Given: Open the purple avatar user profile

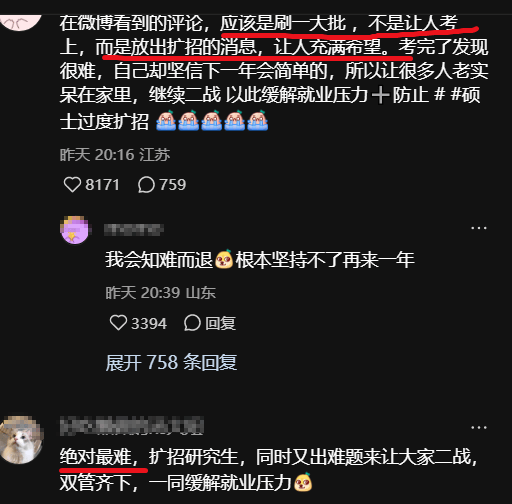Looking at the screenshot, I should [75, 230].
